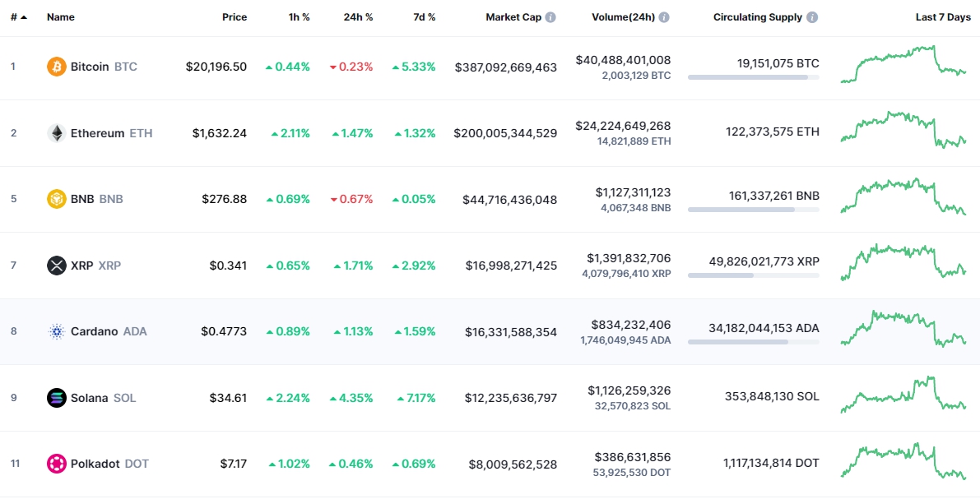Click BNB 24h change 0.67%
This screenshot has width=980, height=499.
click(351, 199)
